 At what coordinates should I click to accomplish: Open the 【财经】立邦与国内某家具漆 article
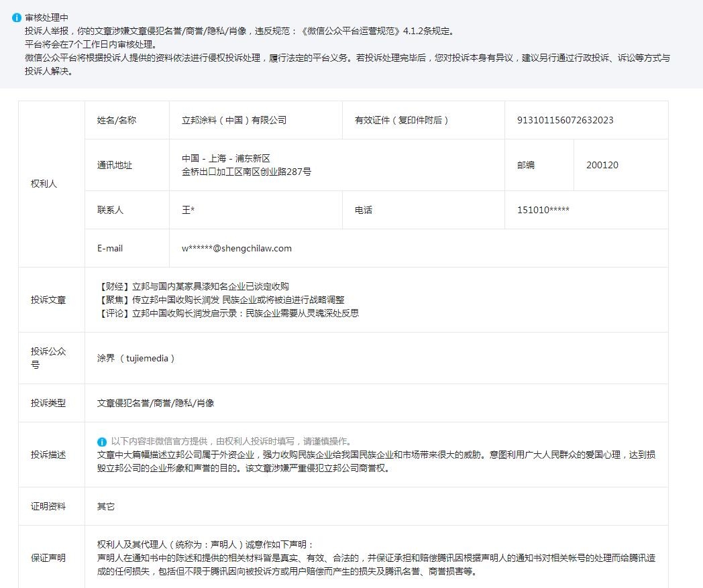pyautogui.click(x=193, y=286)
